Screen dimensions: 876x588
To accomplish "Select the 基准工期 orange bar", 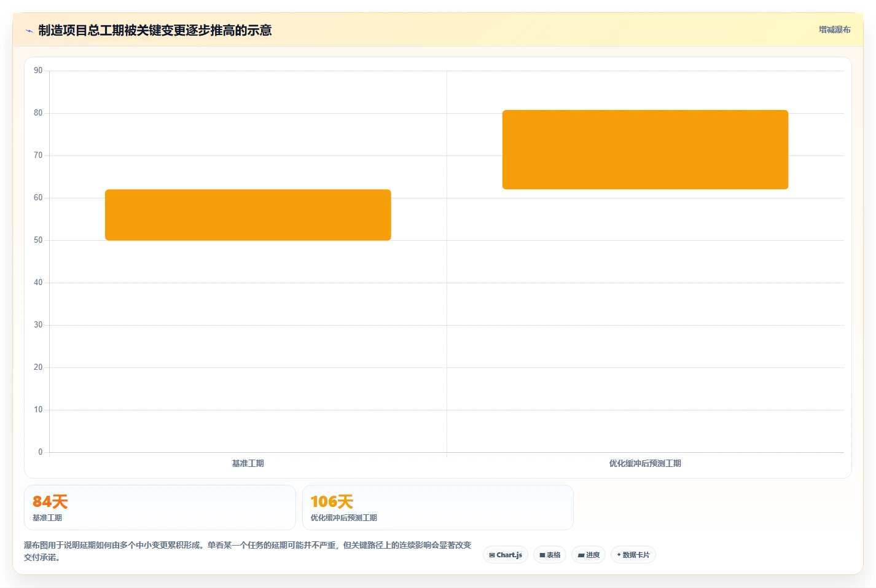I will (x=248, y=215).
